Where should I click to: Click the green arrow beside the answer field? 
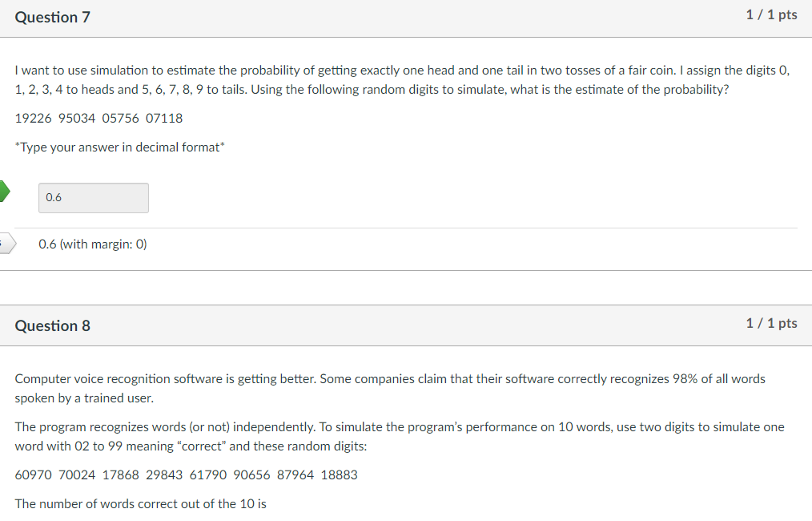tap(3, 191)
